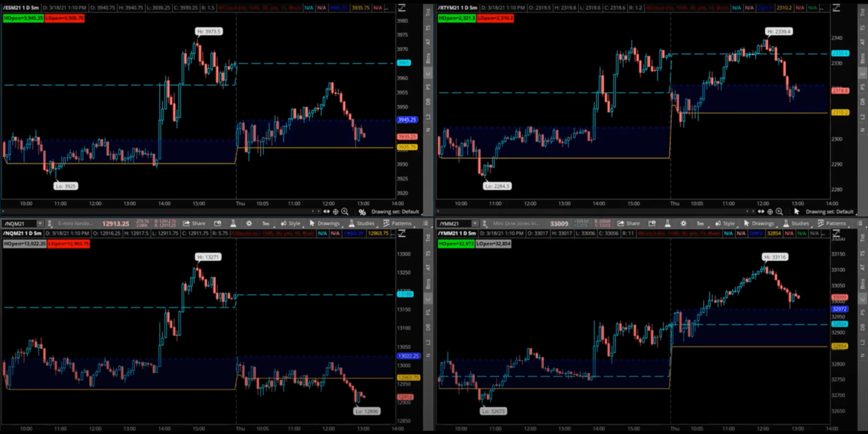Viewport: 868px width, 434px height.
Task: Open chart settings gear on /YMM21 toolbar
Action: tap(684, 224)
